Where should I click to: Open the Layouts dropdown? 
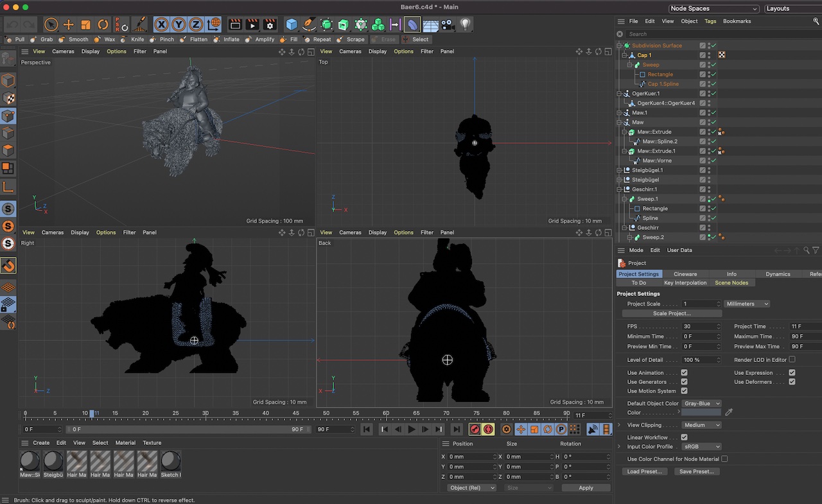coord(793,8)
